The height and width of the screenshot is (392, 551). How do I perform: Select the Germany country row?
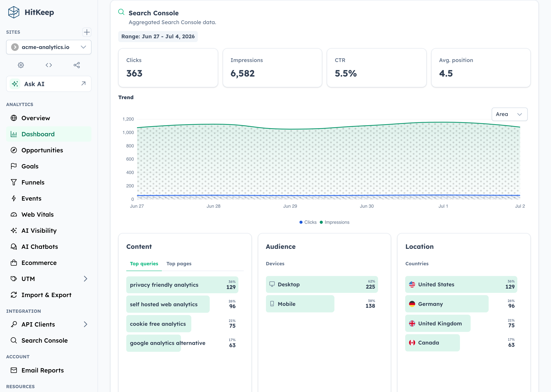tap(461, 304)
